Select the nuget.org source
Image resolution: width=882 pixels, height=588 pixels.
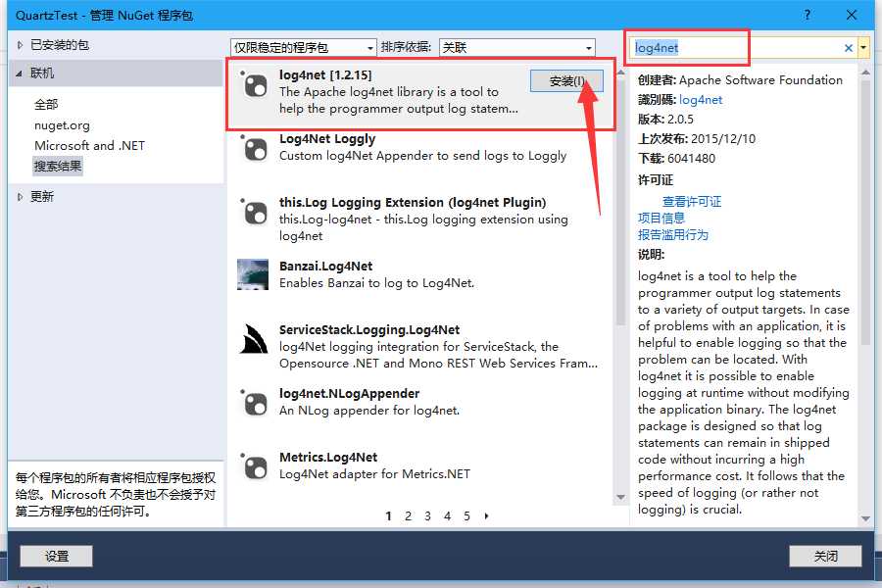coord(62,124)
